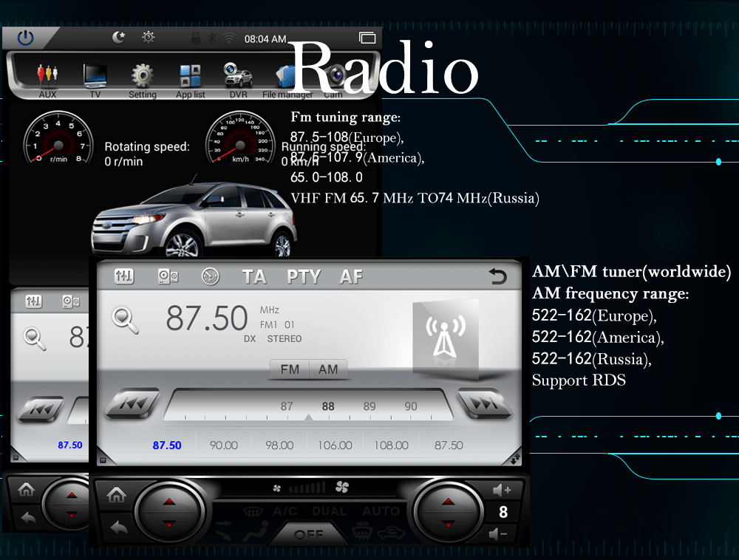Select the 98.00 preset station
Image resolution: width=739 pixels, height=560 pixels.
(279, 445)
